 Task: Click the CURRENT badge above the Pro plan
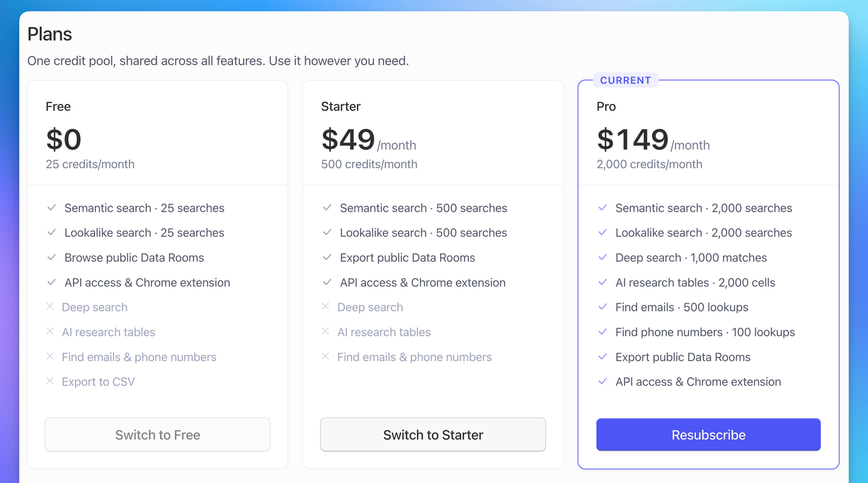pyautogui.click(x=626, y=80)
